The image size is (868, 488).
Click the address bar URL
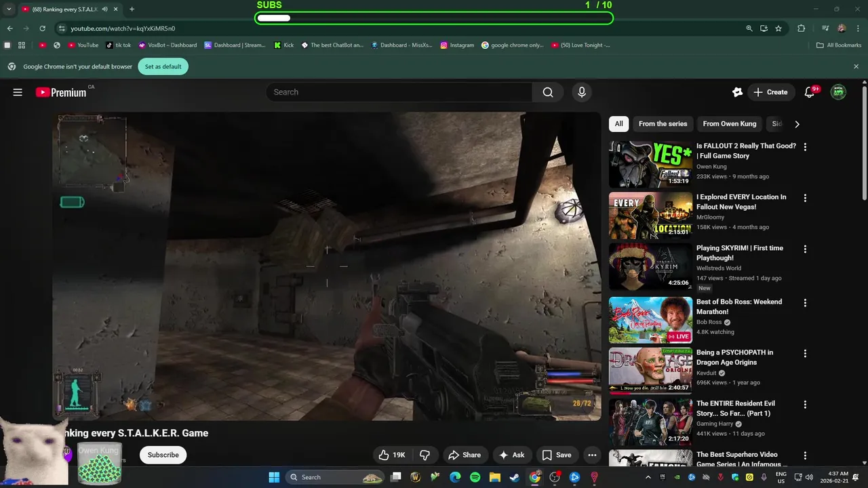click(x=123, y=28)
